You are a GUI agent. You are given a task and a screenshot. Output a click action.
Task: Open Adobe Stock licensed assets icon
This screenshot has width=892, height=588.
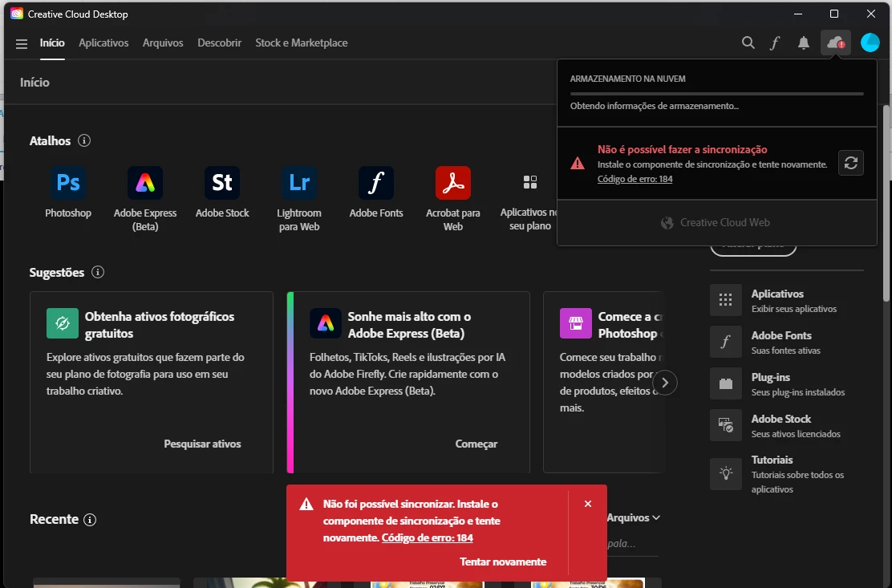point(726,425)
